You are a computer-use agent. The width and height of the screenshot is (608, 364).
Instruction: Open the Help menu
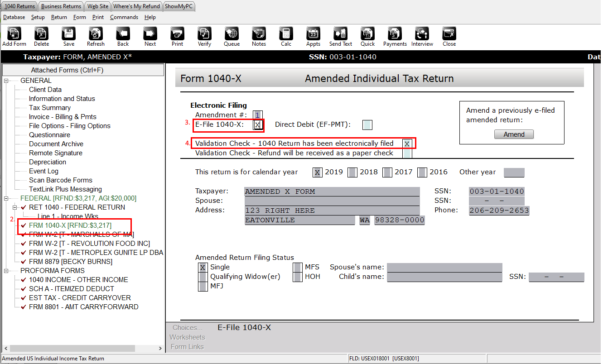click(150, 17)
